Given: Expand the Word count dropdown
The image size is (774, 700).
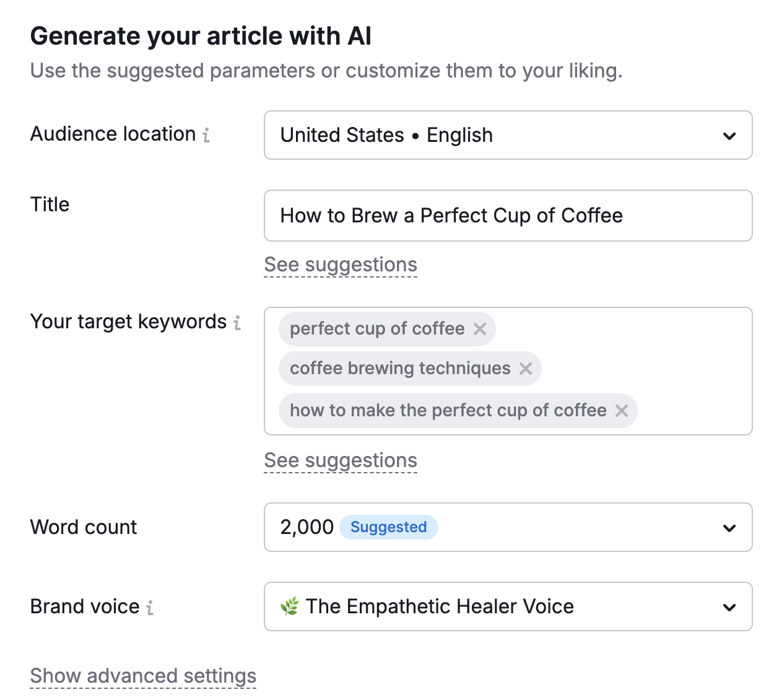Looking at the screenshot, I should point(508,527).
